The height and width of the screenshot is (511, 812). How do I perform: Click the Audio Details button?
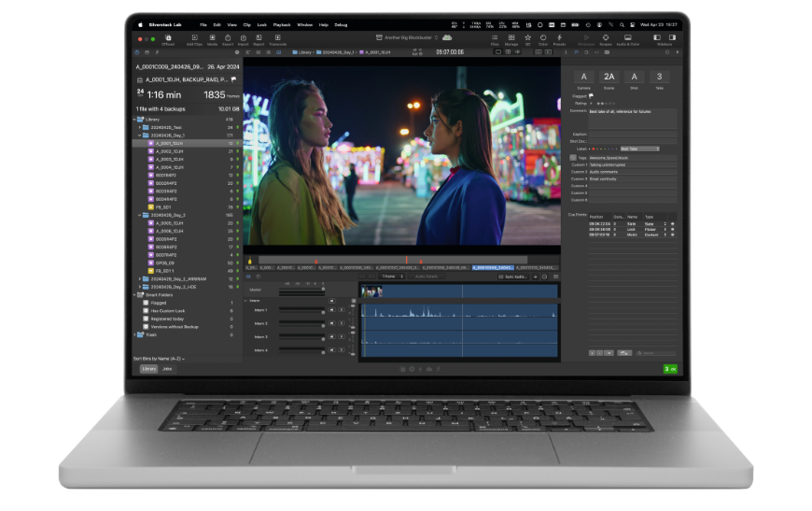click(426, 277)
